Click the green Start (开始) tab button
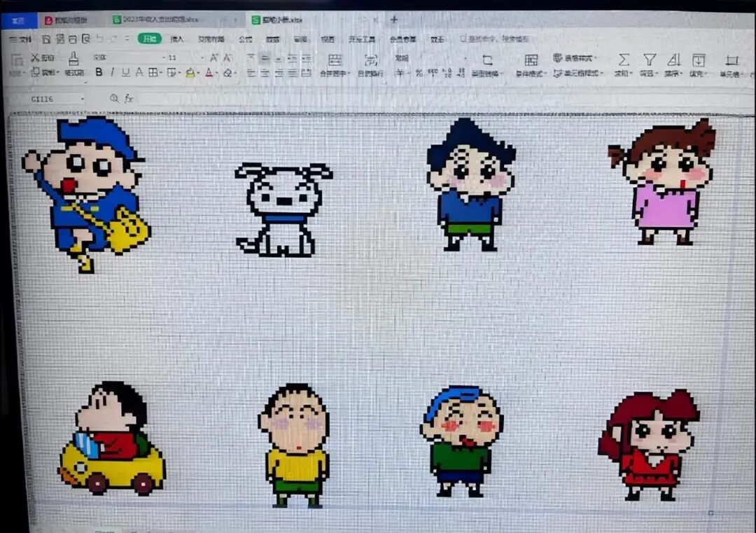This screenshot has width=756, height=533. tap(150, 39)
